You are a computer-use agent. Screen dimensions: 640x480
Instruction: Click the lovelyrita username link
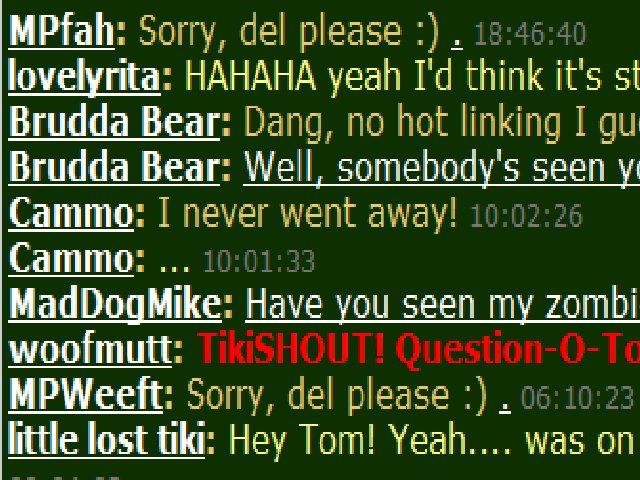click(x=84, y=76)
